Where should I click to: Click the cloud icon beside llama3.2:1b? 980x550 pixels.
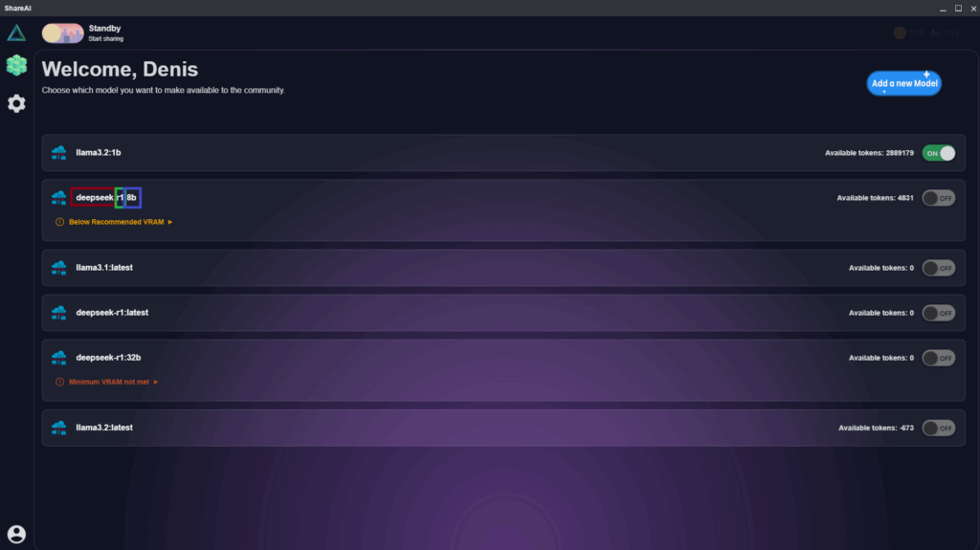(58, 152)
